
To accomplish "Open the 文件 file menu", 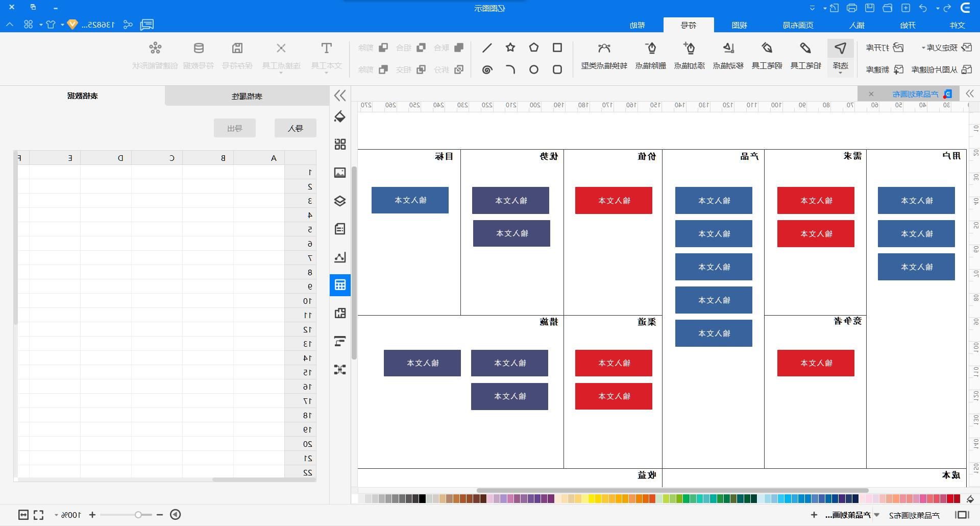I will (958, 25).
